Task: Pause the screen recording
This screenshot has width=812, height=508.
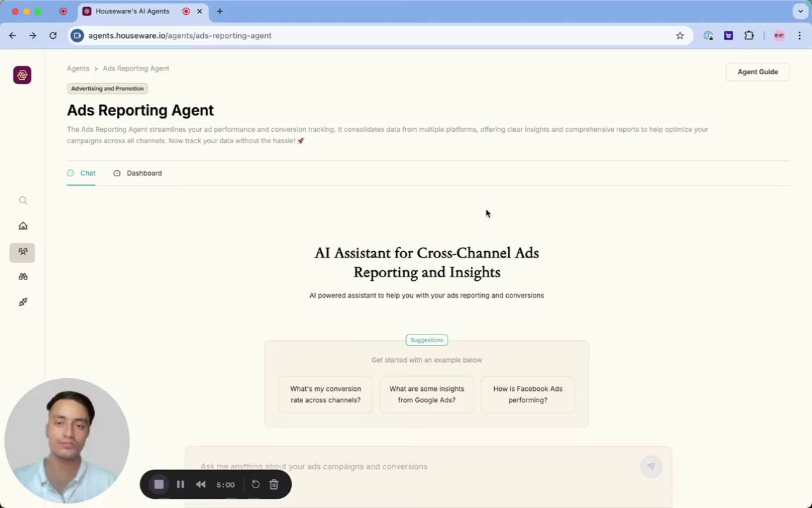Action: (x=180, y=485)
